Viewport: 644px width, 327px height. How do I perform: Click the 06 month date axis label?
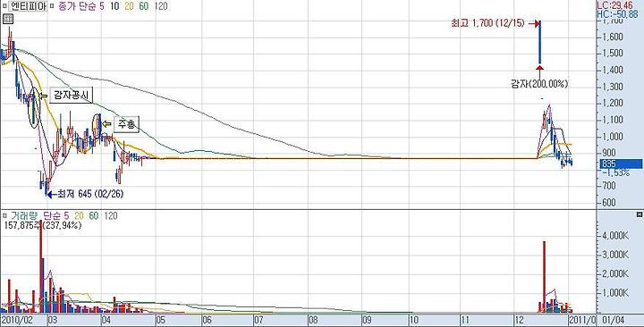pos(207,320)
